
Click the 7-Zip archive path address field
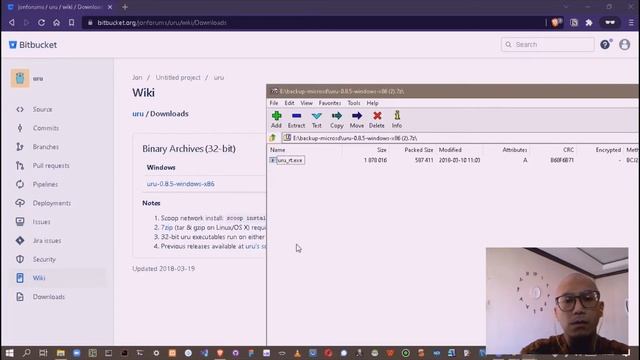461,138
